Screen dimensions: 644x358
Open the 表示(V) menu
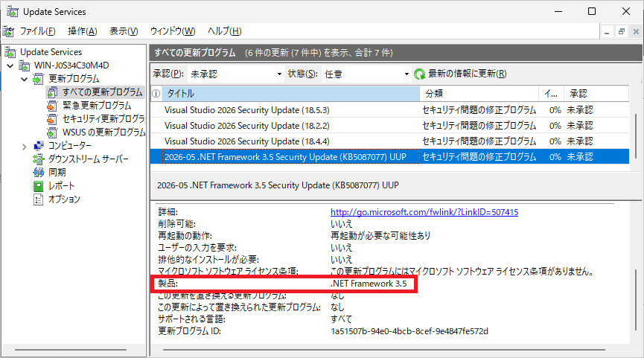[x=124, y=31]
